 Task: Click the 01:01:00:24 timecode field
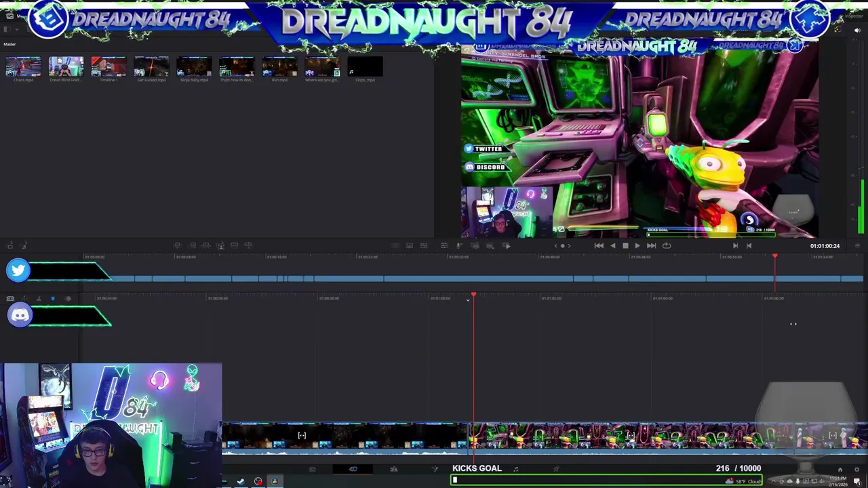825,246
